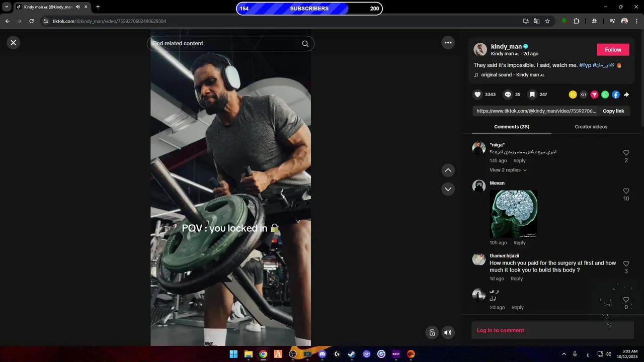Open the three-dot more options menu
This screenshot has height=362, width=644.
pyautogui.click(x=448, y=43)
